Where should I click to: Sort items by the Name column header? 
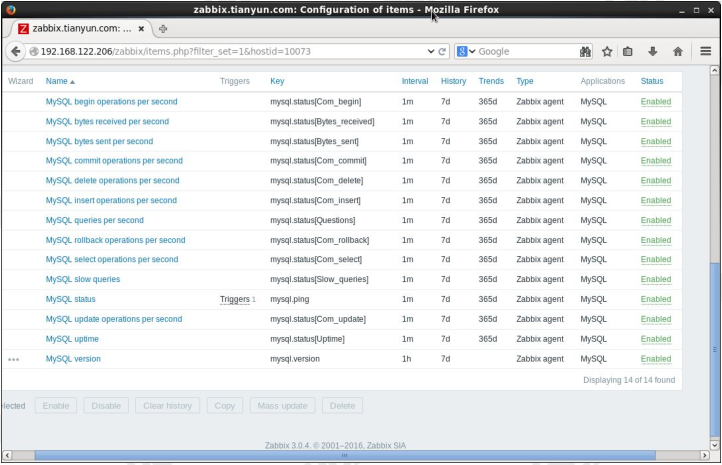57,81
